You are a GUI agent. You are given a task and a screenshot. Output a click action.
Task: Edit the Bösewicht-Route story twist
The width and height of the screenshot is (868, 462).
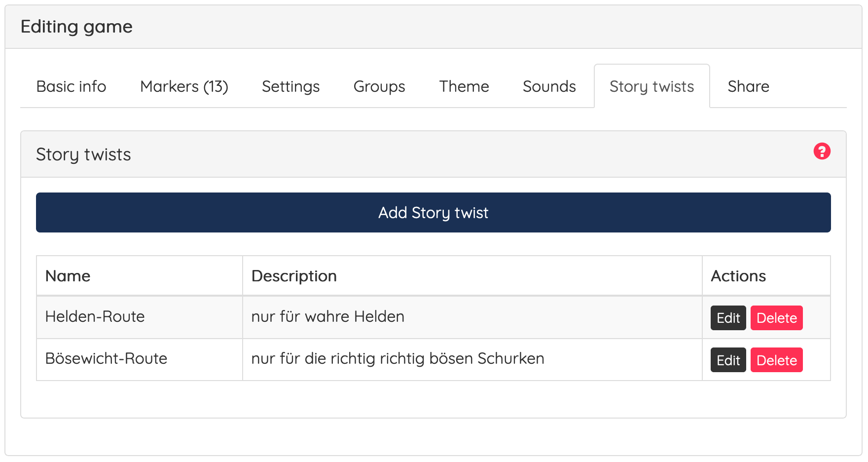pos(728,360)
